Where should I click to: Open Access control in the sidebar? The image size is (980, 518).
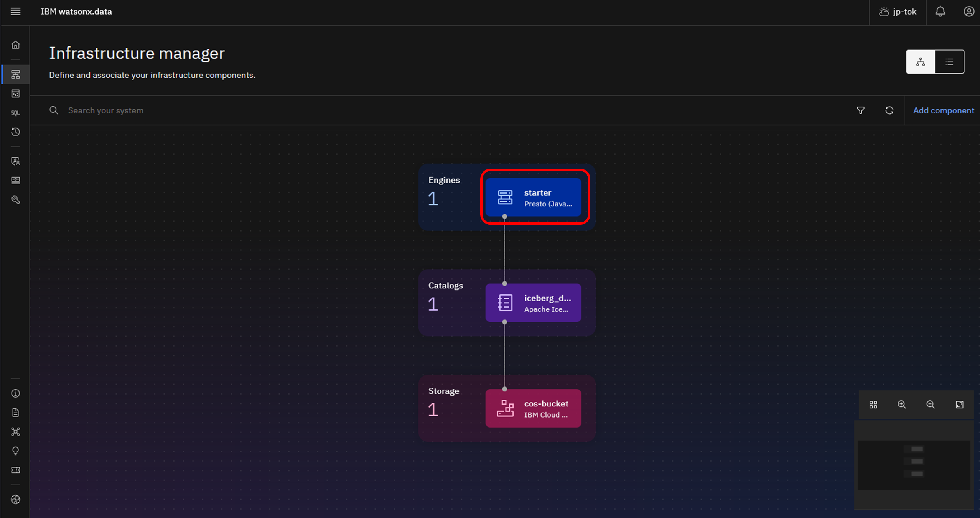click(x=15, y=161)
